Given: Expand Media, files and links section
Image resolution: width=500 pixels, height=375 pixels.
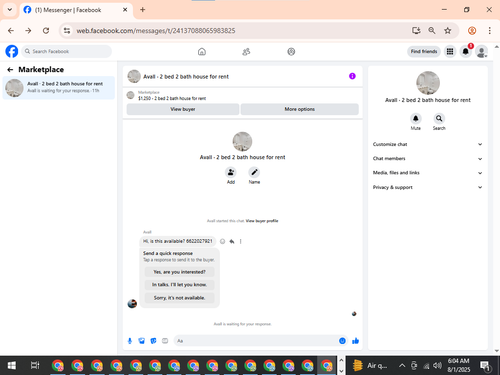Looking at the screenshot, I should click(428, 173).
